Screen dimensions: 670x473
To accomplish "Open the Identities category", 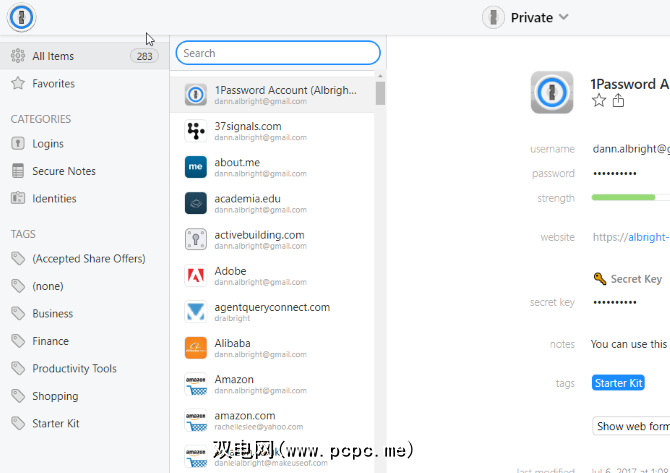I will point(85,198).
